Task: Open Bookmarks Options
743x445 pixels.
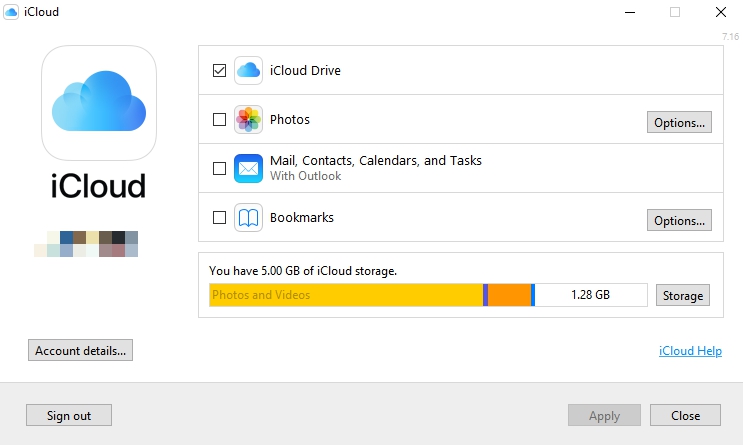Action: [679, 220]
